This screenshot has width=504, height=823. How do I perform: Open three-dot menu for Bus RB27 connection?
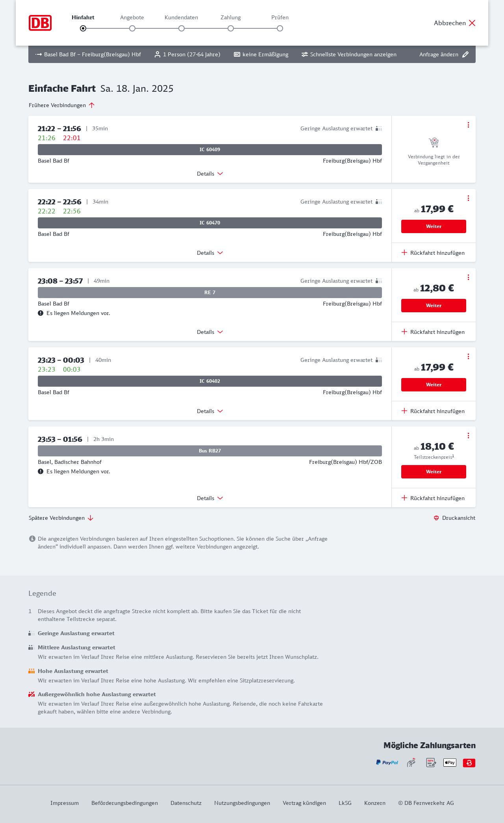click(x=468, y=436)
